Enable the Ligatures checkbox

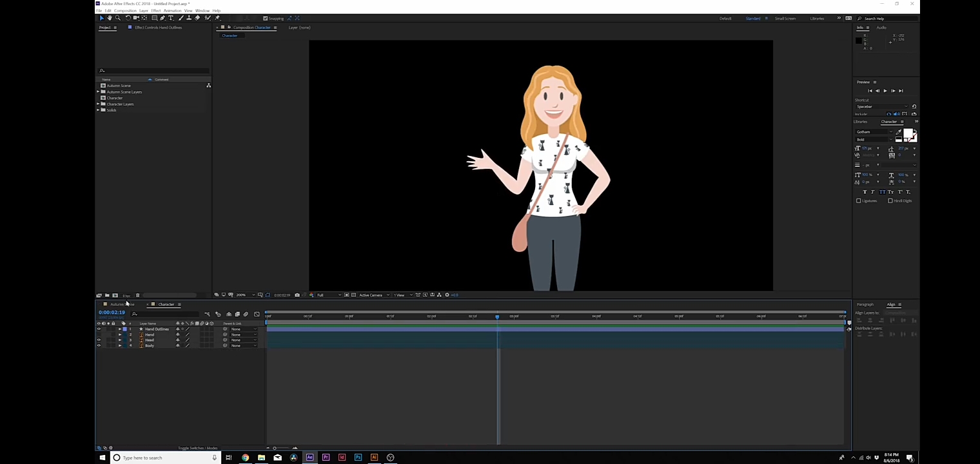[859, 201]
